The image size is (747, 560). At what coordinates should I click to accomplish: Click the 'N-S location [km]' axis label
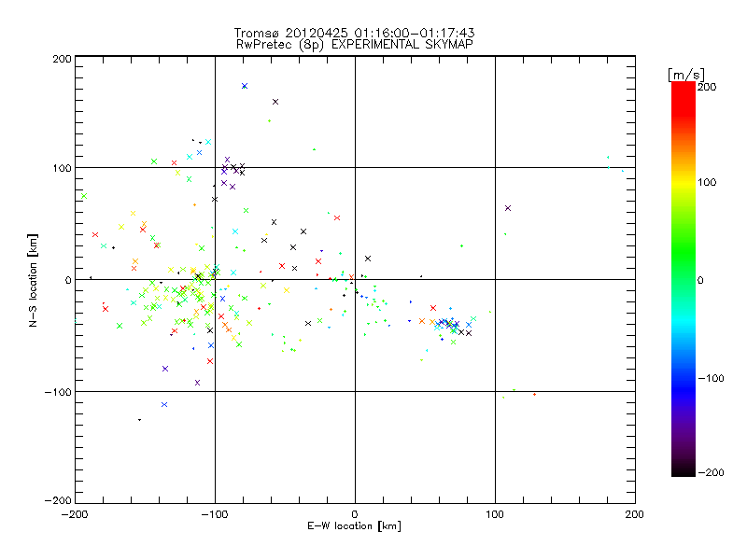click(33, 280)
